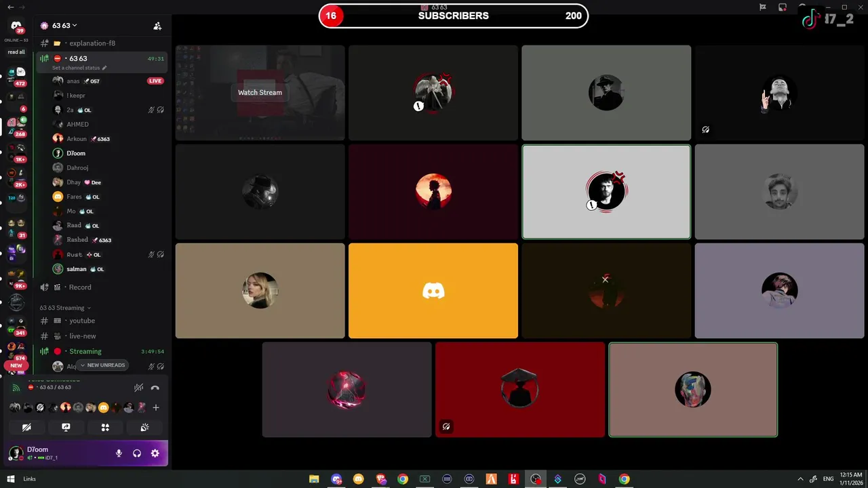Show hidden system tray icons
Viewport: 868px width, 488px height.
[800, 479]
